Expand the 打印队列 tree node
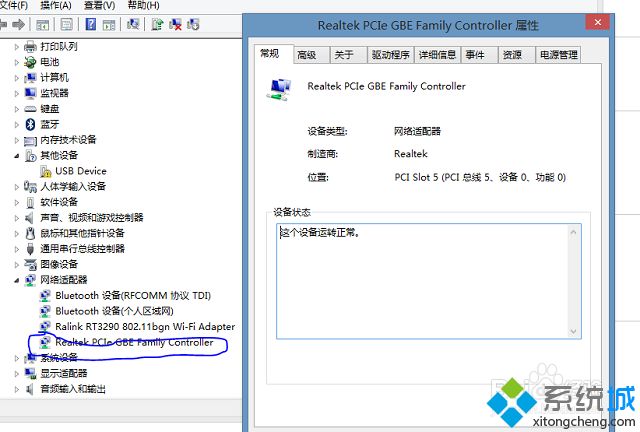640x432 pixels. (17, 47)
